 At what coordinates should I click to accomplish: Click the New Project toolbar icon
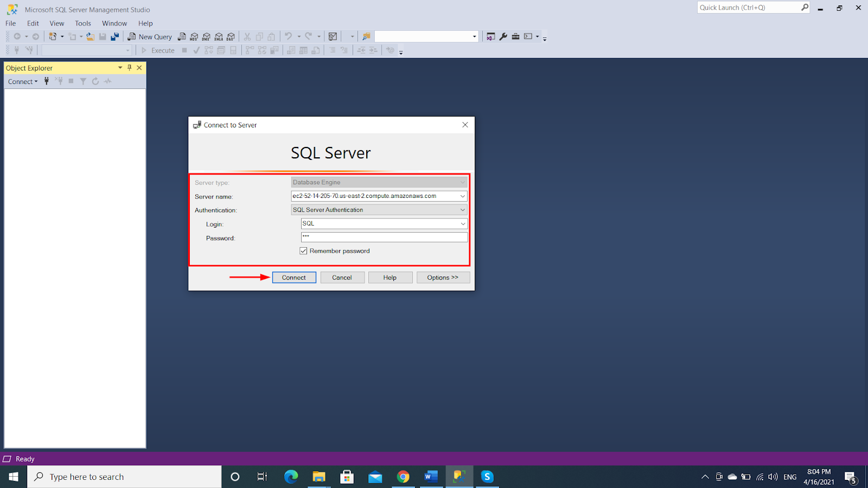pyautogui.click(x=53, y=37)
